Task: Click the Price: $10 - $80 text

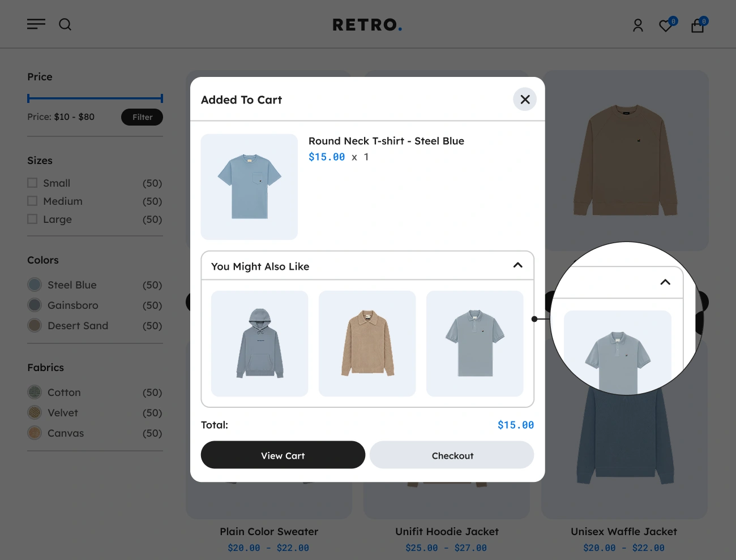Action: tap(61, 117)
